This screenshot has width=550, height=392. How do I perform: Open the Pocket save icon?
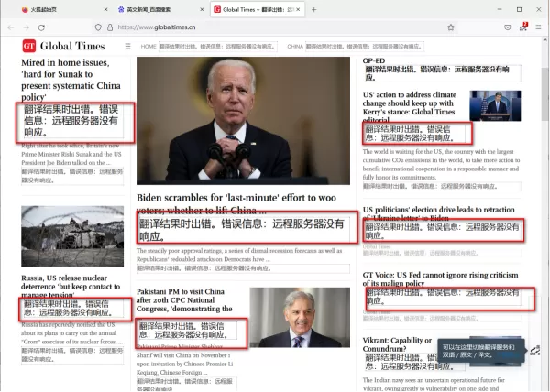coord(507,27)
